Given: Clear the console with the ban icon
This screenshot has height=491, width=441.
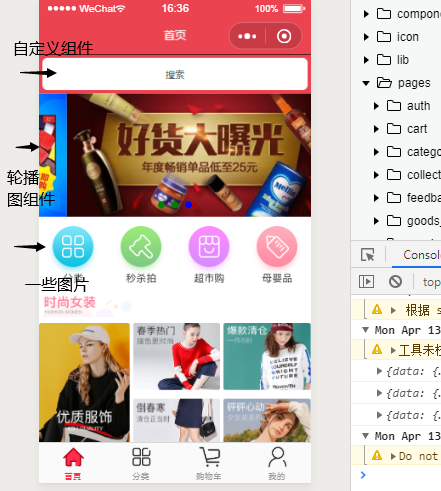Looking at the screenshot, I should coord(395,282).
